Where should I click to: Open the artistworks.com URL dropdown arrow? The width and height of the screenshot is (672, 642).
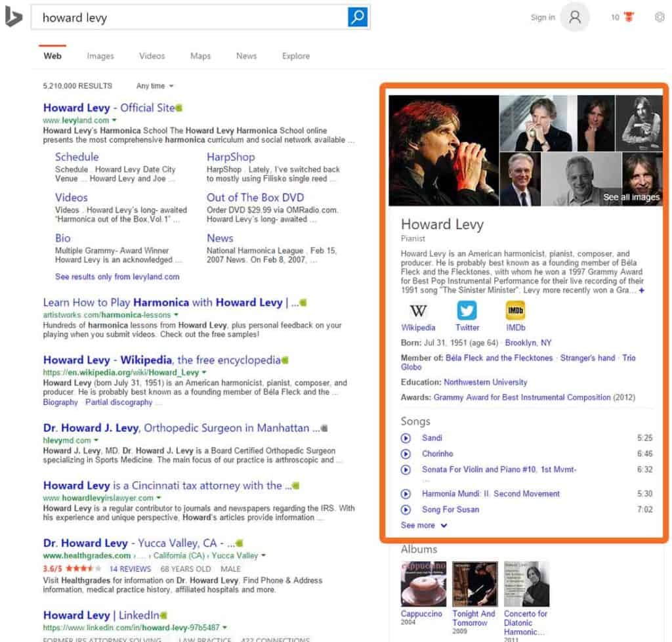(176, 315)
